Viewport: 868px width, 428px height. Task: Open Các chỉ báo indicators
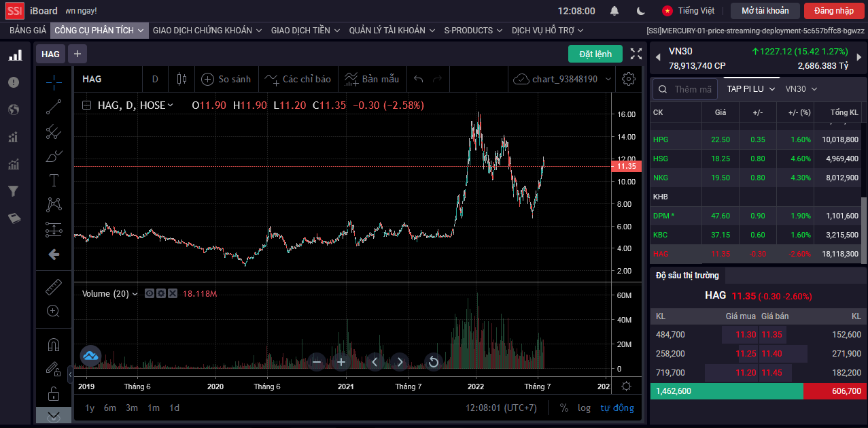point(298,79)
